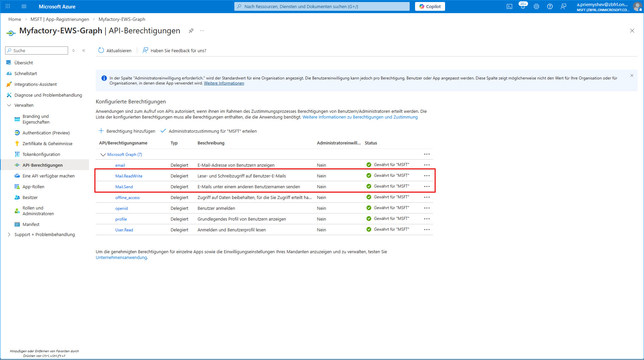Dismiss the blue information banner
Screen dimensions: 644x360
click(x=632, y=75)
